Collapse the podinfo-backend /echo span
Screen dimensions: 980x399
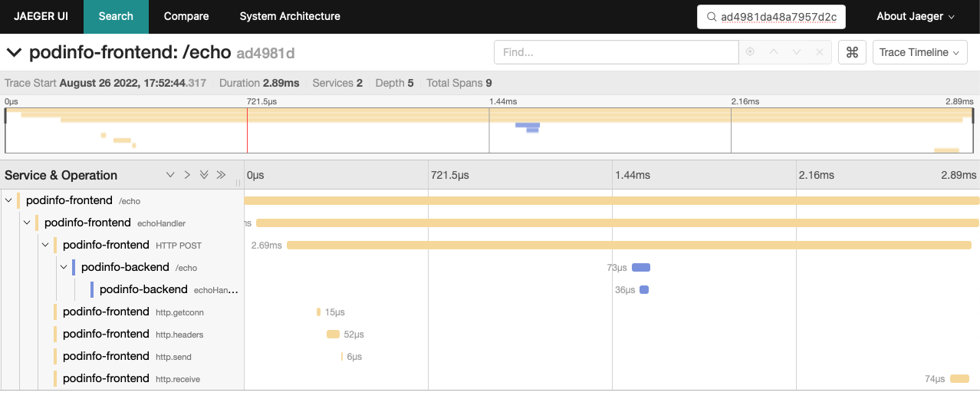pyautogui.click(x=64, y=268)
